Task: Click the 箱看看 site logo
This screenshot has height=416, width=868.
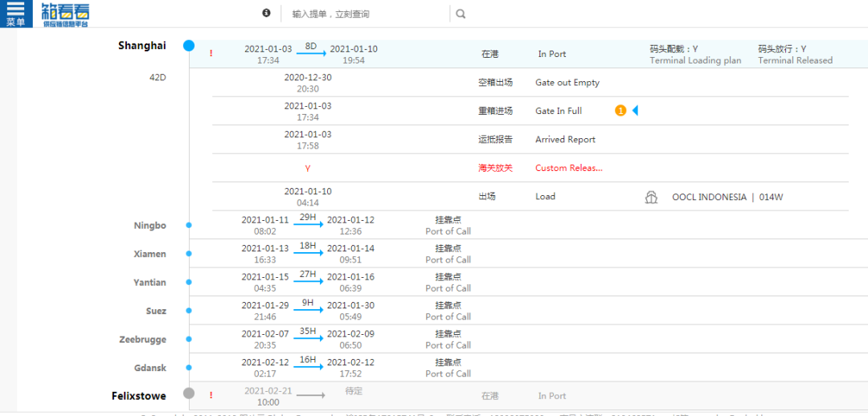Action: tap(67, 14)
